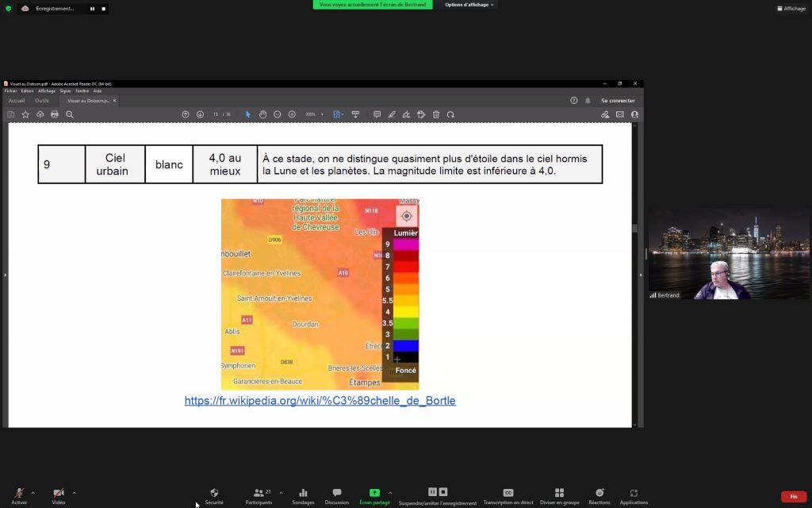
Task: Open the Edition menu
Action: coord(28,91)
